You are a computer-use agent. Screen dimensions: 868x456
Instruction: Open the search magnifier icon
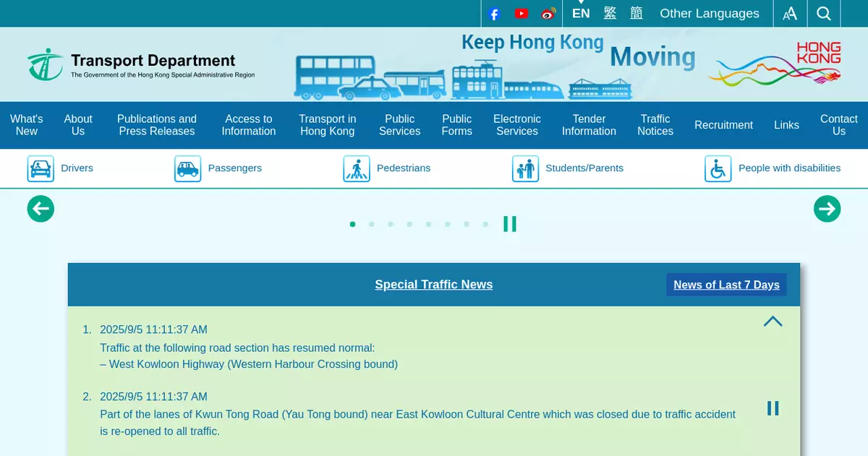[x=824, y=14]
